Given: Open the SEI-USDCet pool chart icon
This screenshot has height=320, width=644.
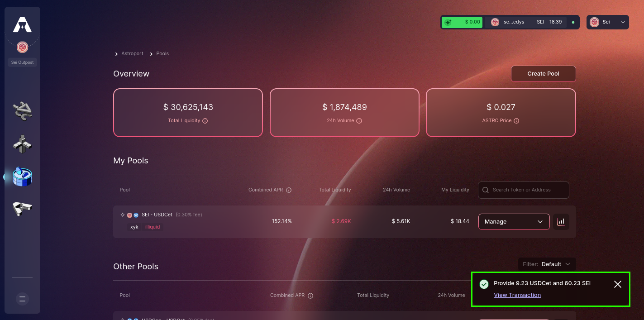Looking at the screenshot, I should click(561, 222).
